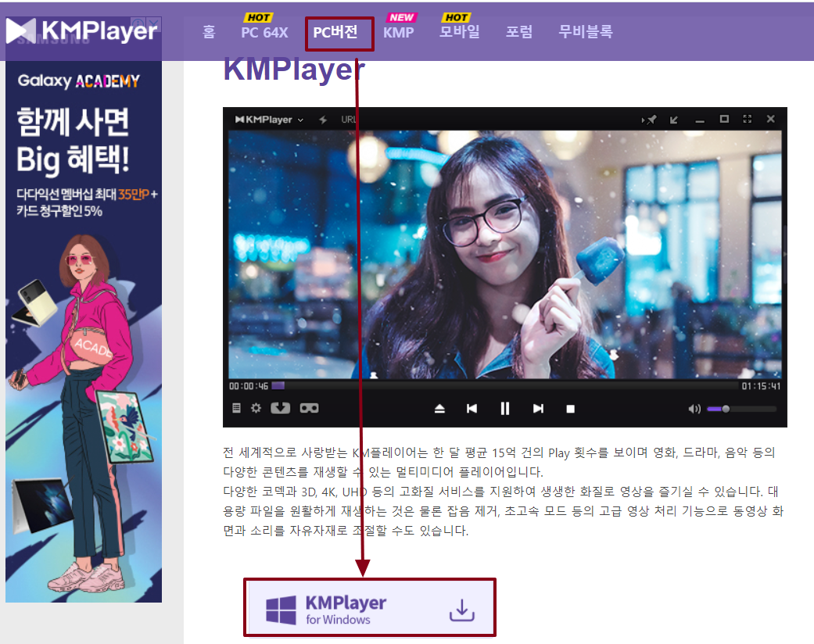Expand the KMPlayer dropdown in player title bar

[x=300, y=120]
